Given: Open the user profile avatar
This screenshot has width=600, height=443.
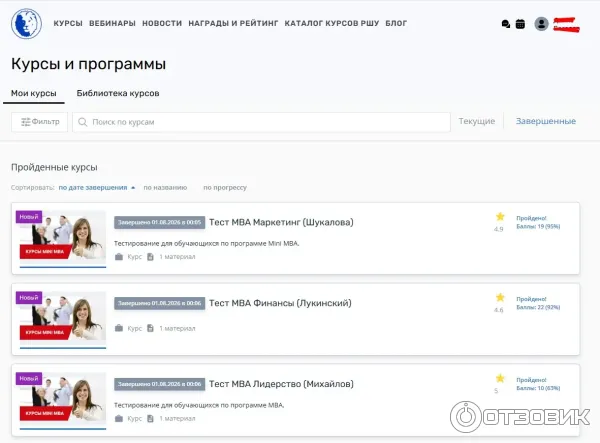Looking at the screenshot, I should (x=541, y=24).
